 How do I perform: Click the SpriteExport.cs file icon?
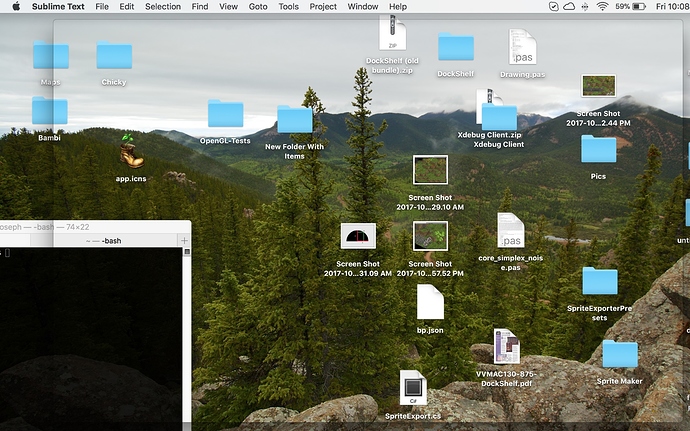point(413,388)
